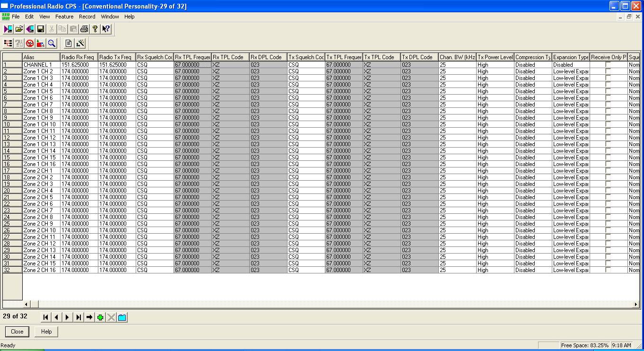Launch the wizard wand icon
This screenshot has width=644, height=351.
(x=79, y=43)
